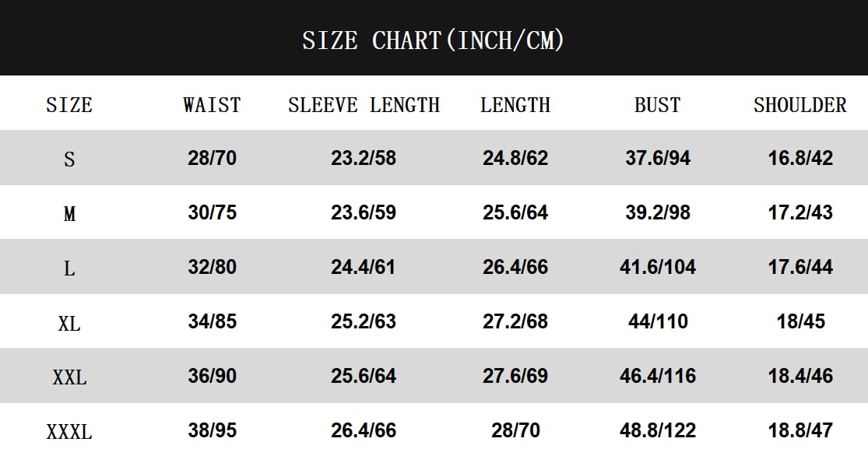This screenshot has height=456, width=868.
Task: Select length value 26.4/66 in L row
Action: tap(515, 267)
